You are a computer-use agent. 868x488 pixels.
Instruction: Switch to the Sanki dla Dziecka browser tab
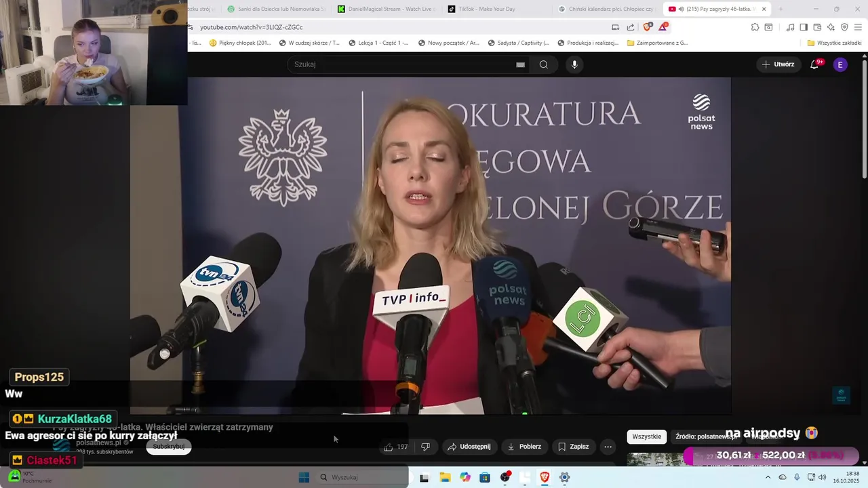pos(276,9)
